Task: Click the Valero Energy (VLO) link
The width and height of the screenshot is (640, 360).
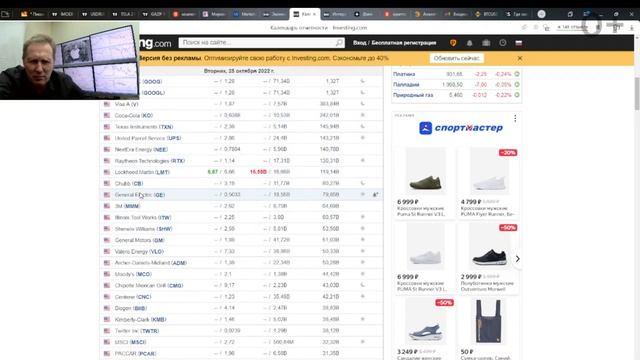Action: click(139, 251)
